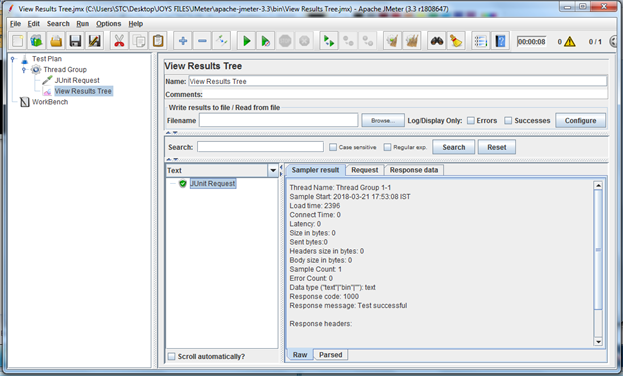Image resolution: width=623 pixels, height=376 pixels.
Task: Click the New test plan icon
Action: coord(17,41)
